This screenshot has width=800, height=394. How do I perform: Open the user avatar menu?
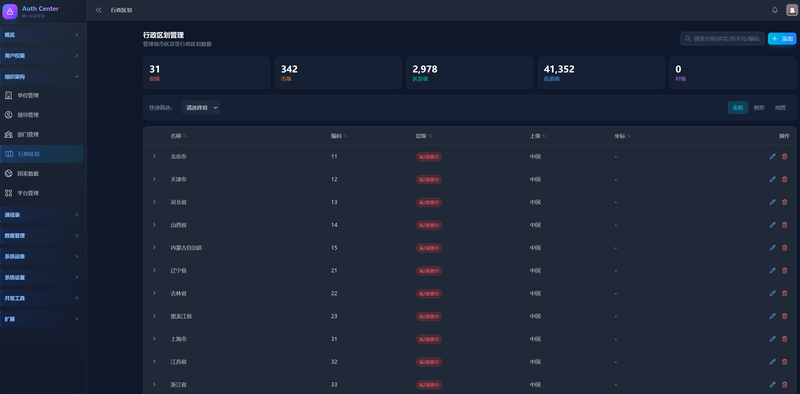click(792, 10)
